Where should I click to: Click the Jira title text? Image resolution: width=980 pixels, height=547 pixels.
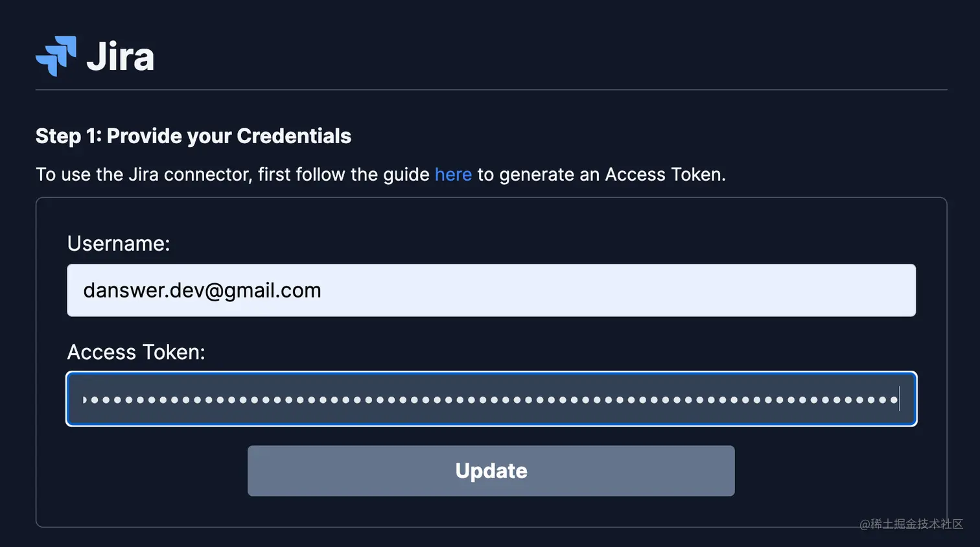tap(121, 57)
